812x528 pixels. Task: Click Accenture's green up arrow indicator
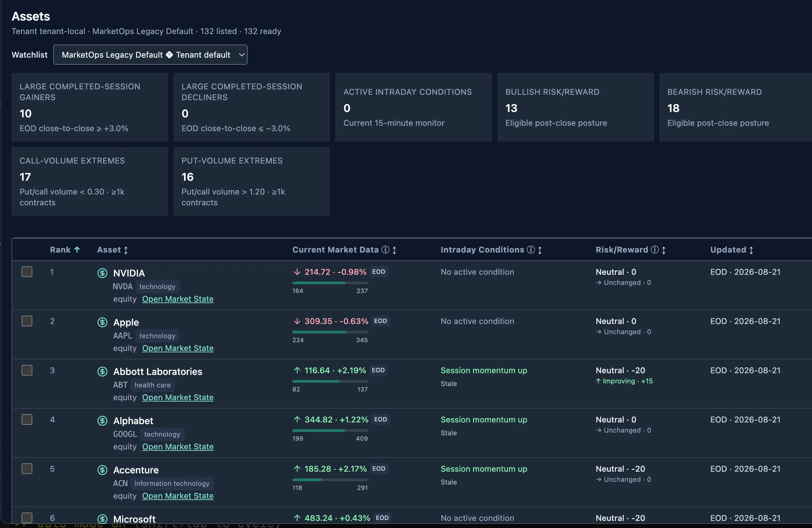[297, 469]
